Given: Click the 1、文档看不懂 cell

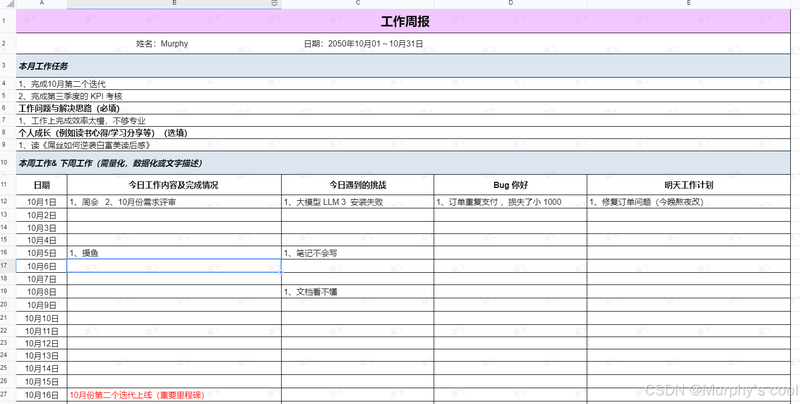Looking at the screenshot, I should click(x=358, y=292).
